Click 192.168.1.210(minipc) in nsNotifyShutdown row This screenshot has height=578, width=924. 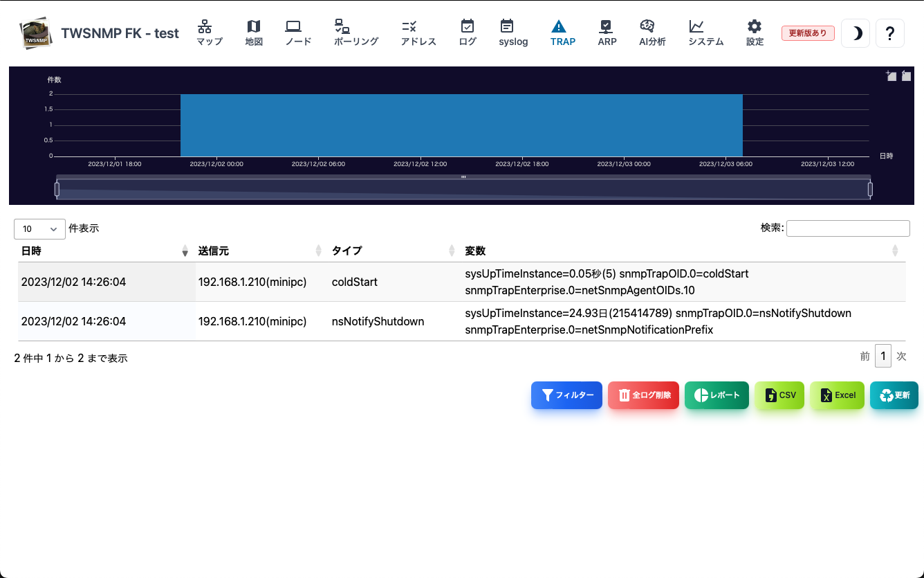pyautogui.click(x=252, y=322)
